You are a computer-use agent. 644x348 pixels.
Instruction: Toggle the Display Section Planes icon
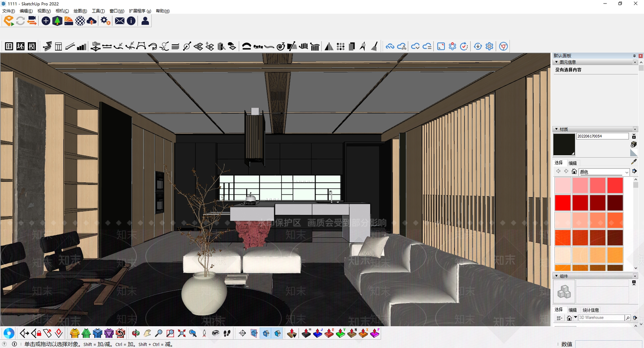pyautogui.click(x=254, y=333)
